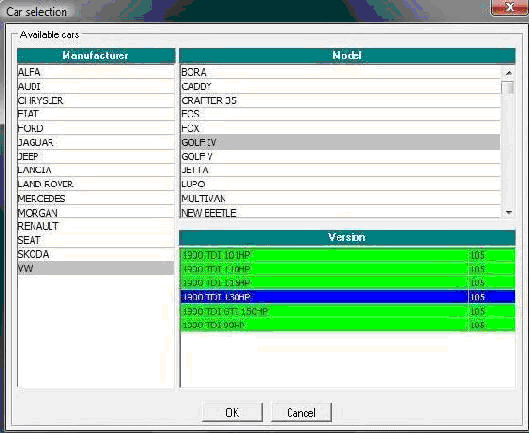Select SEAT manufacturer

coord(96,240)
